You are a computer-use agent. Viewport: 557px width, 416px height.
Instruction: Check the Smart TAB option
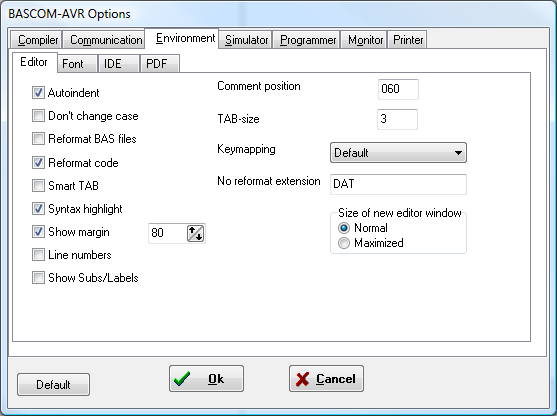pyautogui.click(x=38, y=185)
